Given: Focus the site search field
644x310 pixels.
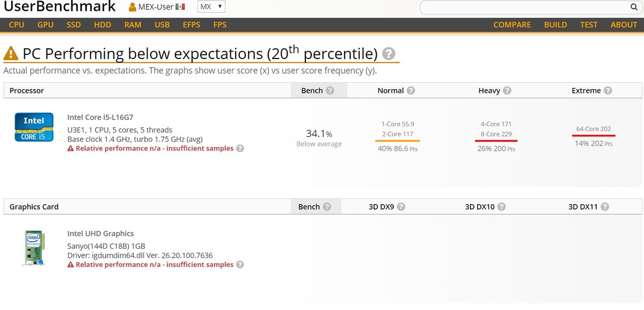Looking at the screenshot, I should (524, 8).
